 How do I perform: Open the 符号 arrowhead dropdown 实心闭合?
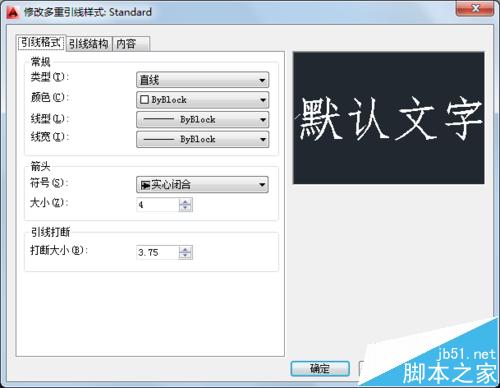(202, 184)
